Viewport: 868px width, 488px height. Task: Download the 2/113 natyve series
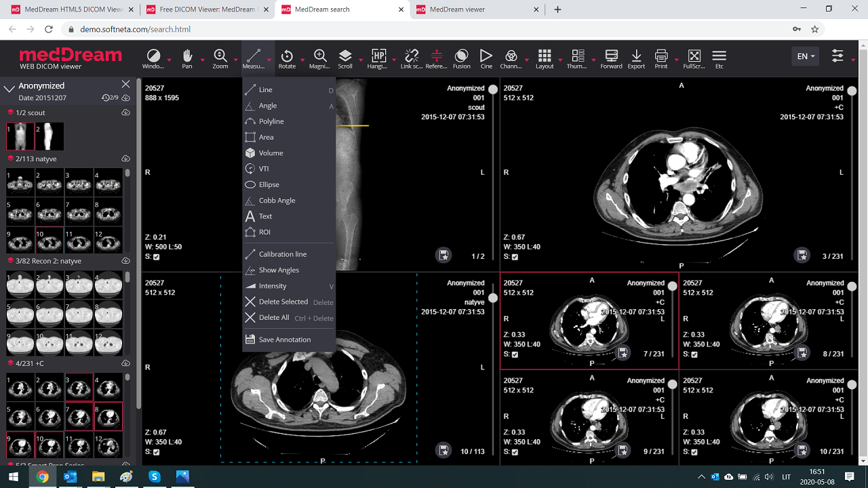[125, 159]
